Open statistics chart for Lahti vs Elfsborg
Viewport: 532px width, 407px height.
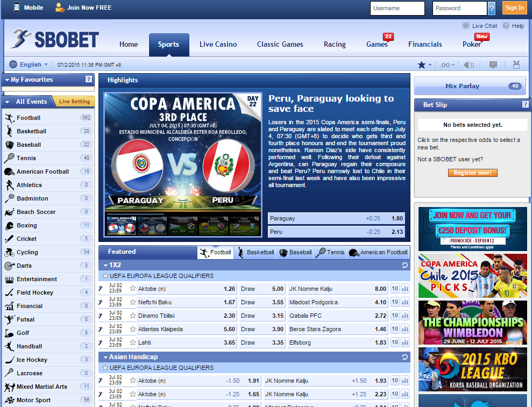(405, 342)
